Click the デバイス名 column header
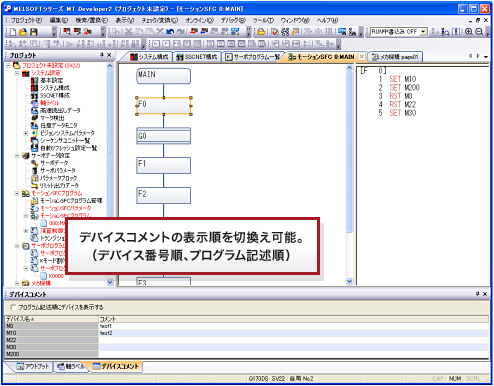 51,319
